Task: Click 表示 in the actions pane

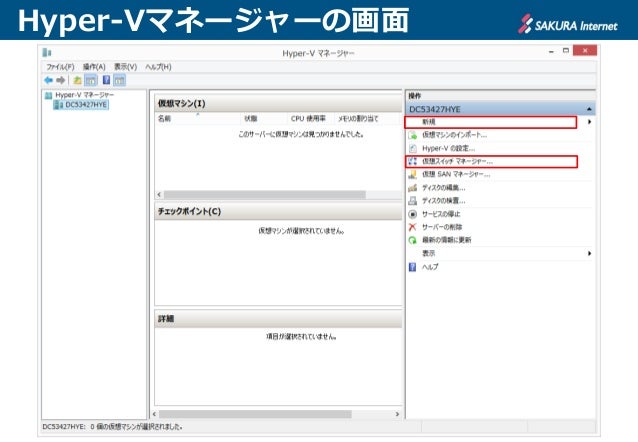Action: tap(429, 253)
